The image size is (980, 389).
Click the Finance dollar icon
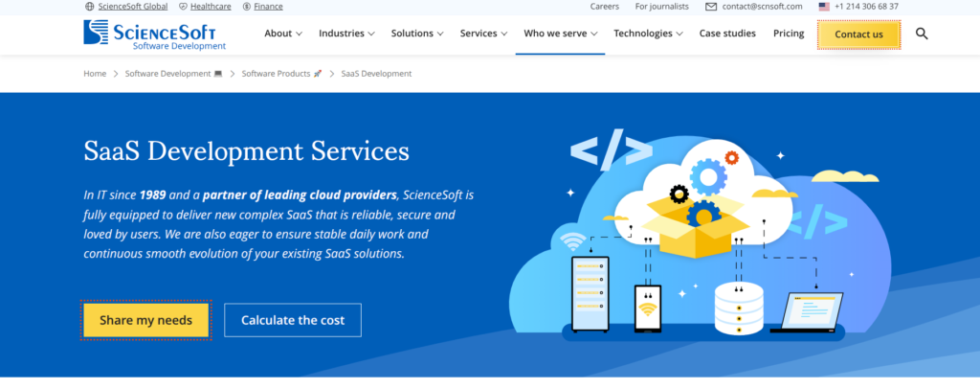pos(246,7)
